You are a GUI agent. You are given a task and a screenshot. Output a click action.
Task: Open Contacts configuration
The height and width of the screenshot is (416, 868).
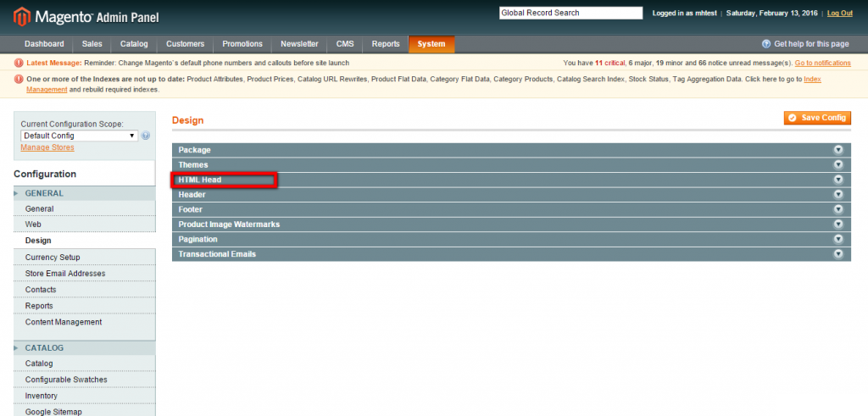(85, 289)
